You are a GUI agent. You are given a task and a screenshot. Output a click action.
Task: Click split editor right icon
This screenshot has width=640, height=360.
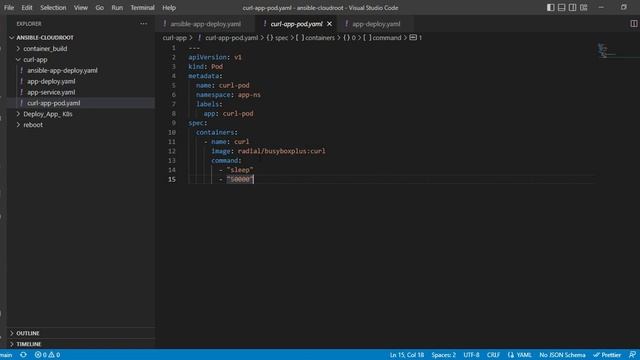click(634, 24)
